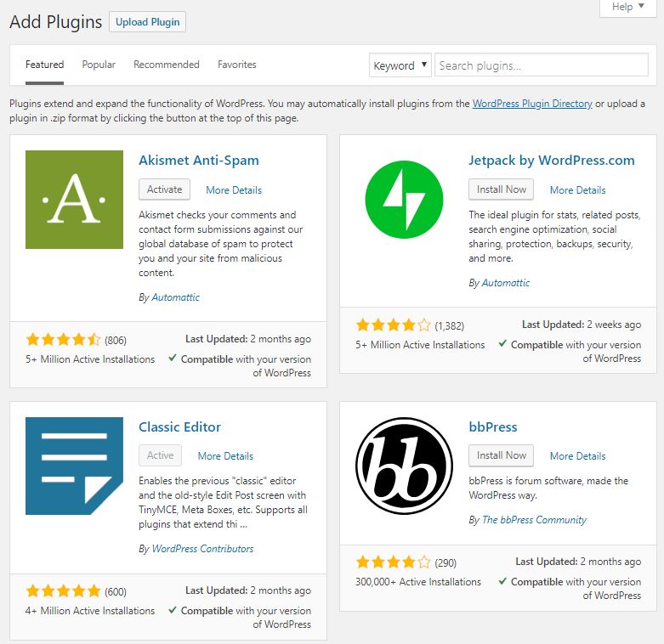Open the Akismet card's Automattic author link
The width and height of the screenshot is (664, 644).
tap(175, 297)
